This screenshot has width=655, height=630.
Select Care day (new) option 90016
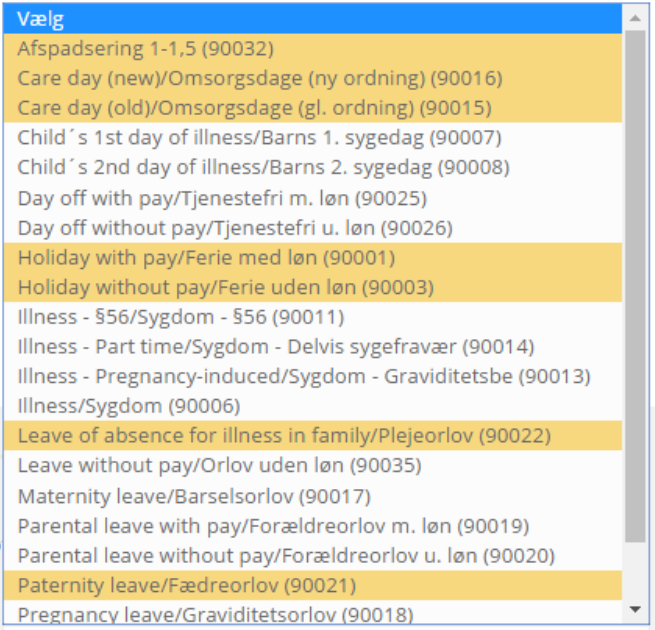tap(260, 78)
